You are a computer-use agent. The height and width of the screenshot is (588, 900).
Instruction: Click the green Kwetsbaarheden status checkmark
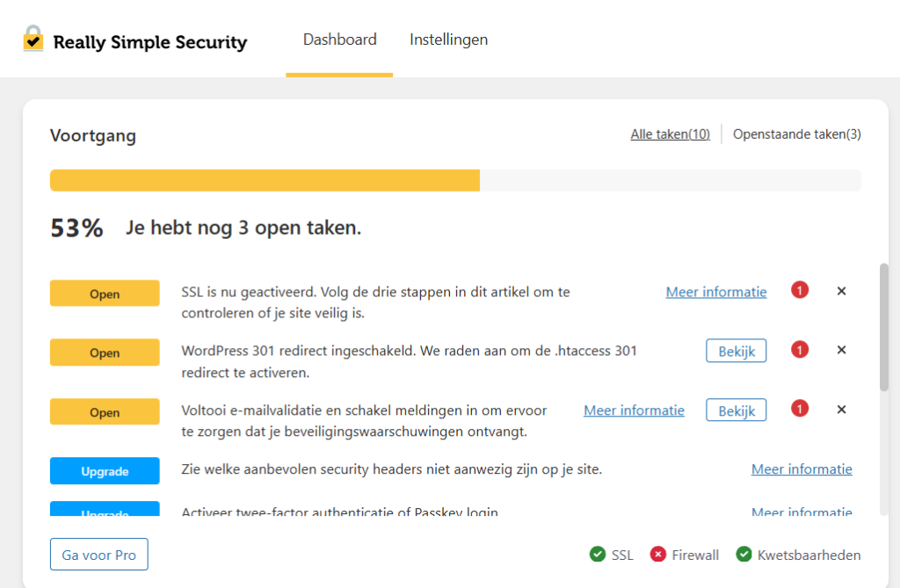tap(744, 555)
